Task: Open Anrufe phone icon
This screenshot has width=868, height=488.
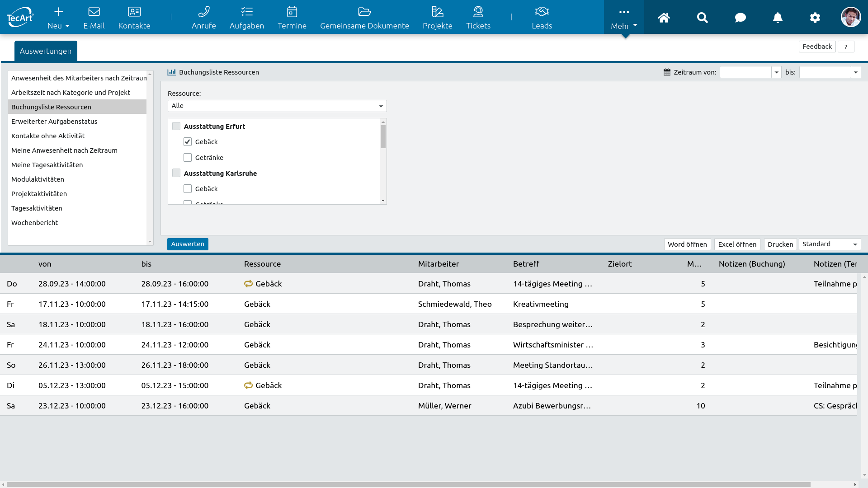Action: (x=203, y=18)
